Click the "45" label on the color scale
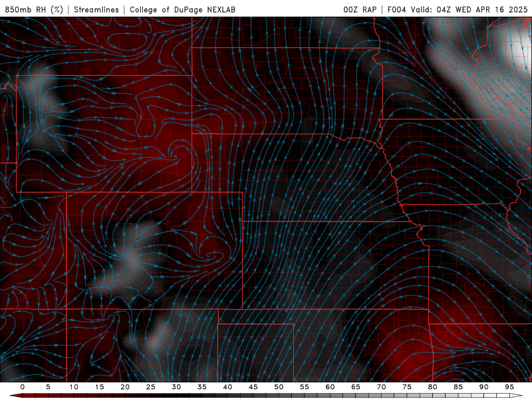This screenshot has height=399, width=532. [x=253, y=387]
